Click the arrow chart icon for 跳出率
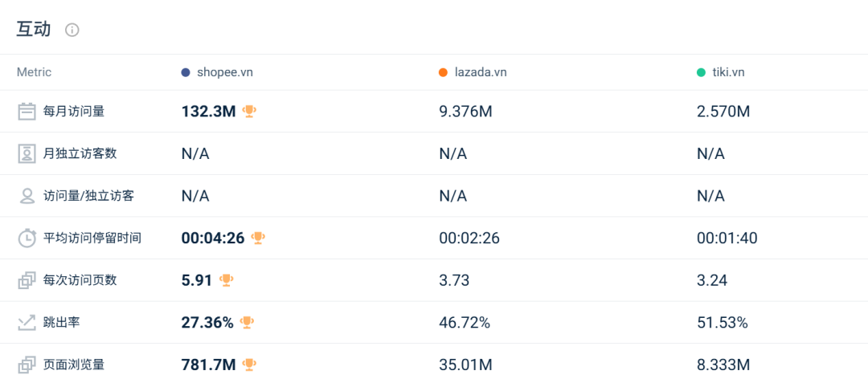The image size is (868, 383). (27, 323)
